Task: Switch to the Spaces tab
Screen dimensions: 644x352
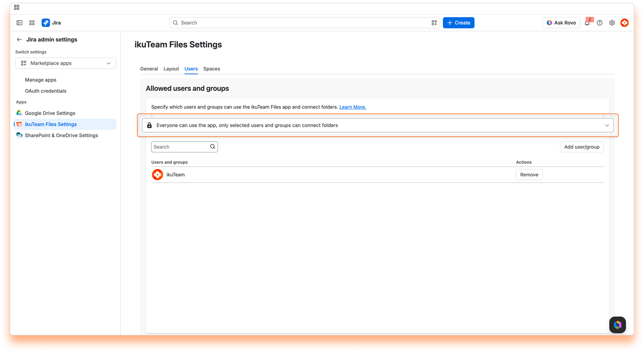Action: click(x=212, y=69)
